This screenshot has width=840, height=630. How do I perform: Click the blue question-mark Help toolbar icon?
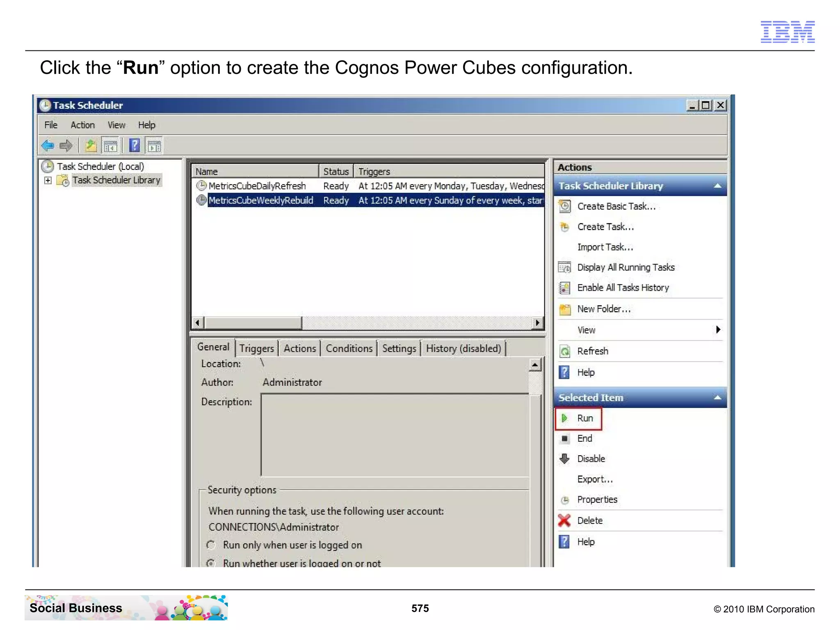point(134,146)
